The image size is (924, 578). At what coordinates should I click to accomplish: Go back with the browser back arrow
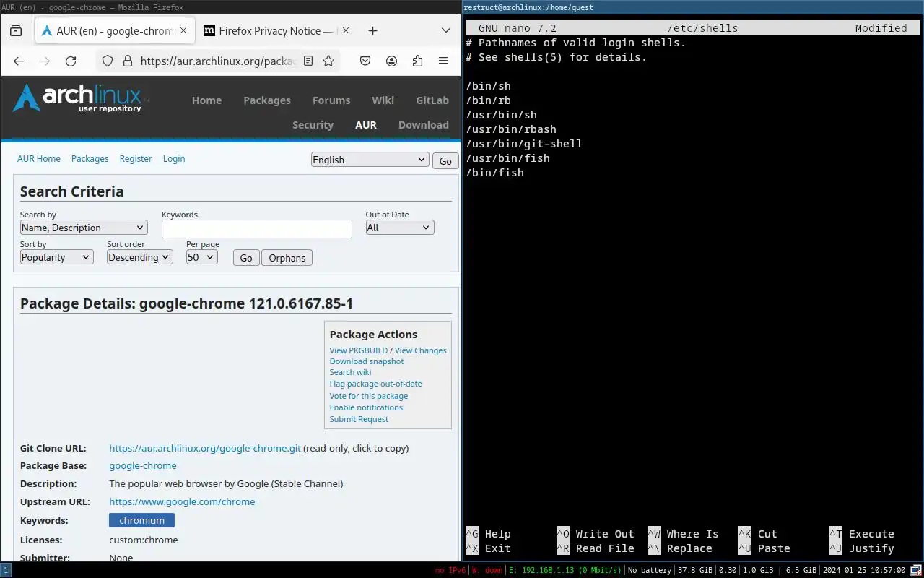click(x=19, y=61)
